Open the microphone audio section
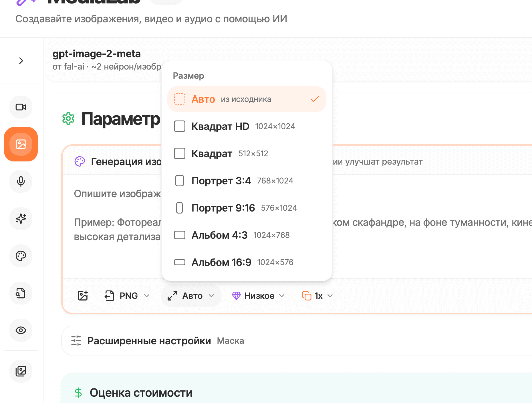532x403 pixels. pyautogui.click(x=21, y=181)
